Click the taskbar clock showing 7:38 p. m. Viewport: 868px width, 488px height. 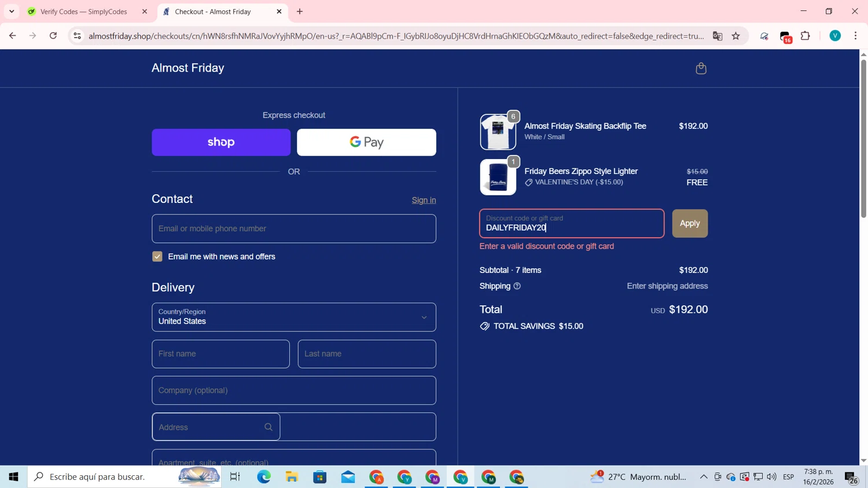coord(818,477)
